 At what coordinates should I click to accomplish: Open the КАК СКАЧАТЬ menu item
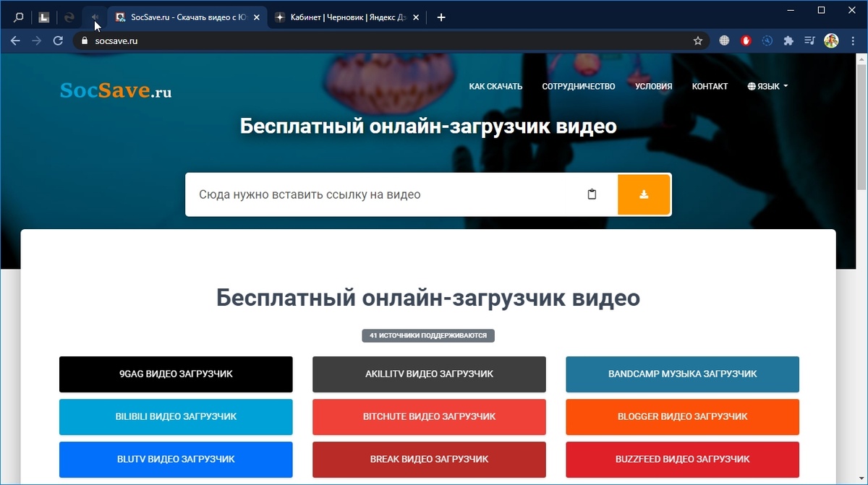[x=495, y=86]
